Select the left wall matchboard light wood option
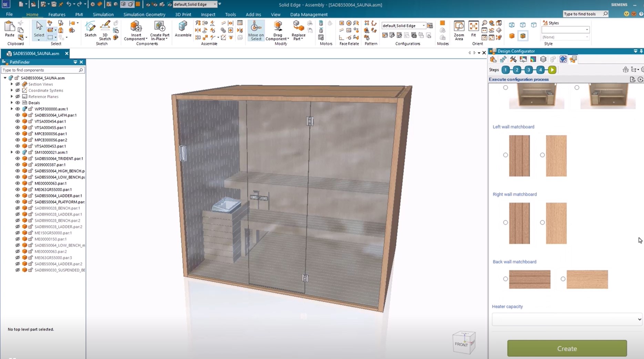 (x=542, y=155)
